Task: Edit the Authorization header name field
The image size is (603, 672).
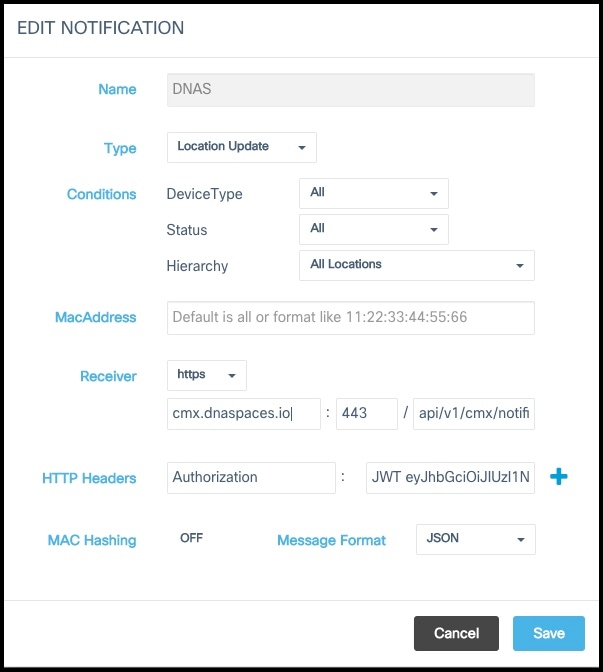Action: (251, 478)
